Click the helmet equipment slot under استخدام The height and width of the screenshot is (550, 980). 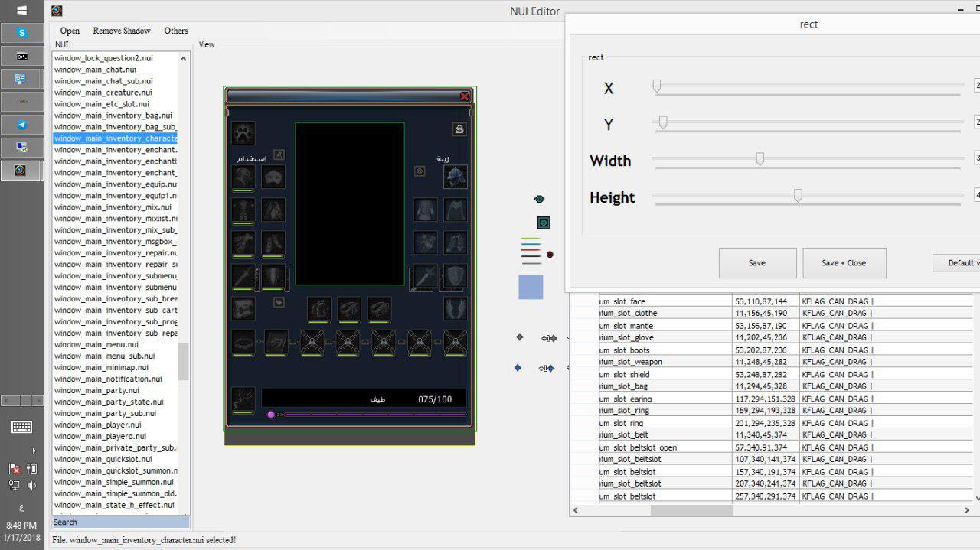point(243,177)
